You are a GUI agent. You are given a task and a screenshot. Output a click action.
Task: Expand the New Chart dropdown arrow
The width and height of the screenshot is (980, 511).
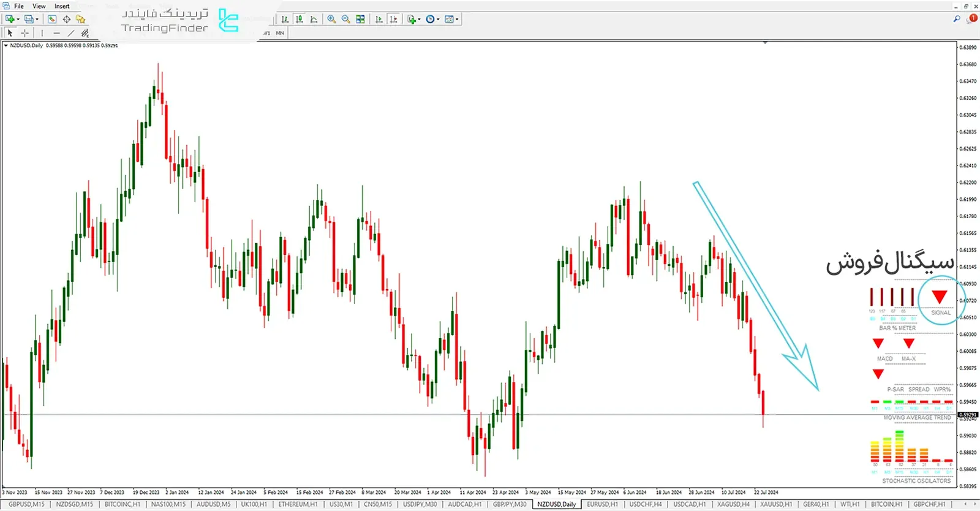(x=18, y=19)
